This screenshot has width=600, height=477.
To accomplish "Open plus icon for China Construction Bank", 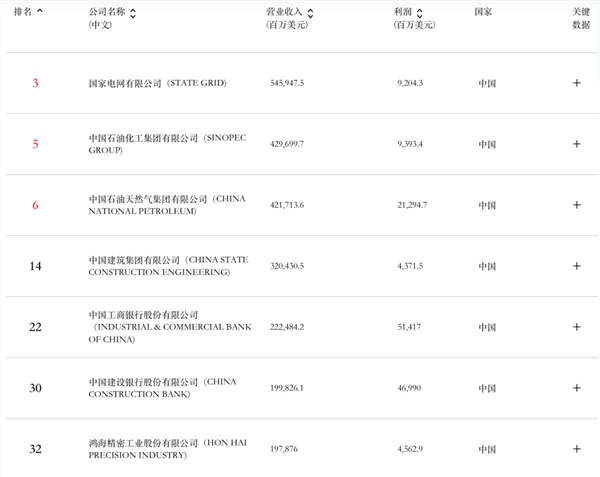I will (577, 388).
